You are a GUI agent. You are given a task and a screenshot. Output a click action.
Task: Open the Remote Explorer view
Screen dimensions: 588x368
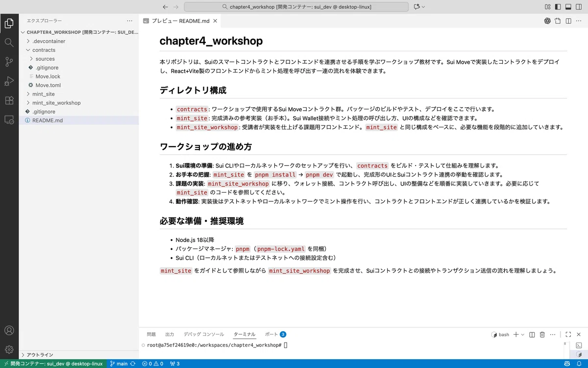[9, 119]
